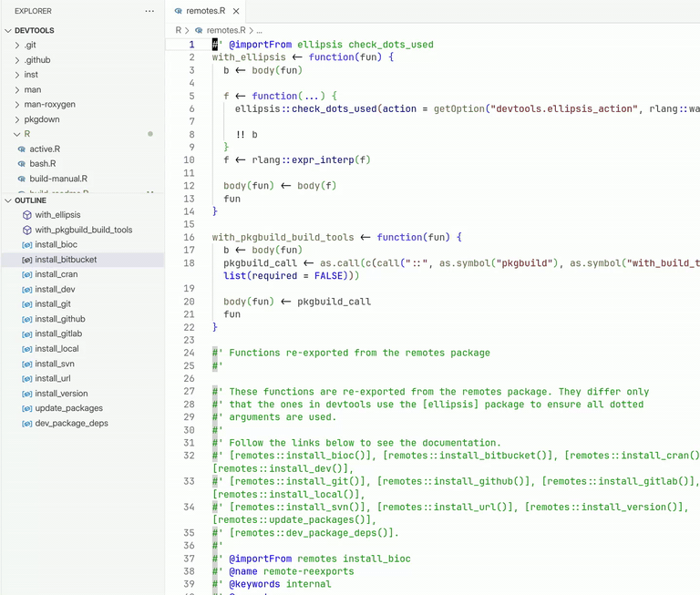
Task: Close the remotes.R editor tab
Action: tap(236, 11)
